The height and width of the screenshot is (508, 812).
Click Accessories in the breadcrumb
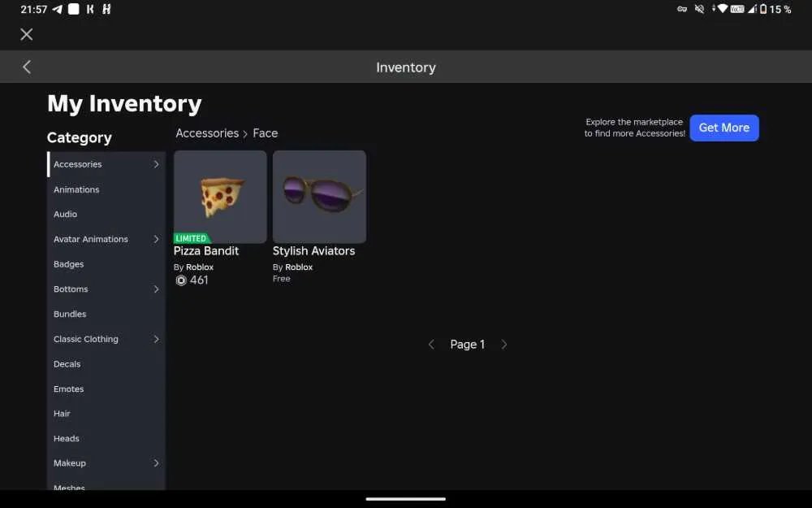pos(207,133)
